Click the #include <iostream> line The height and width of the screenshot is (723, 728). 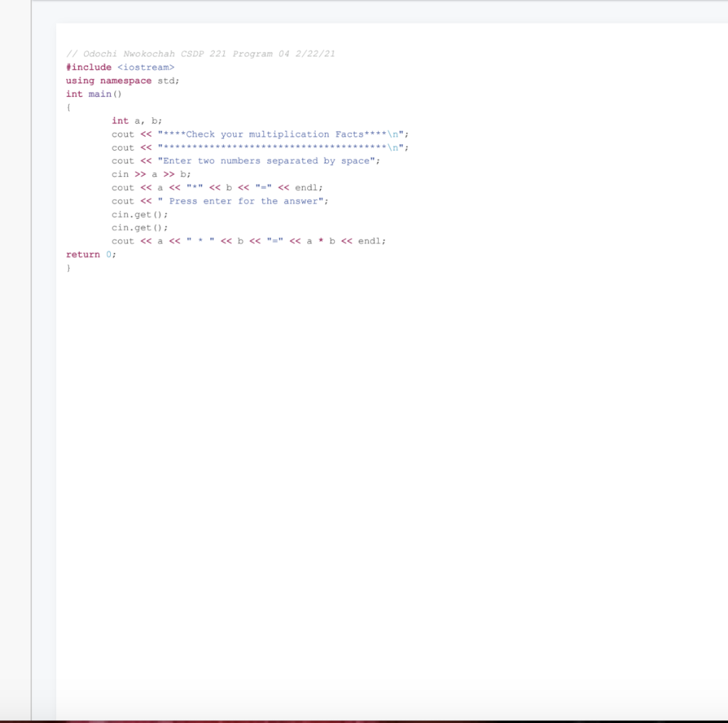coord(120,68)
